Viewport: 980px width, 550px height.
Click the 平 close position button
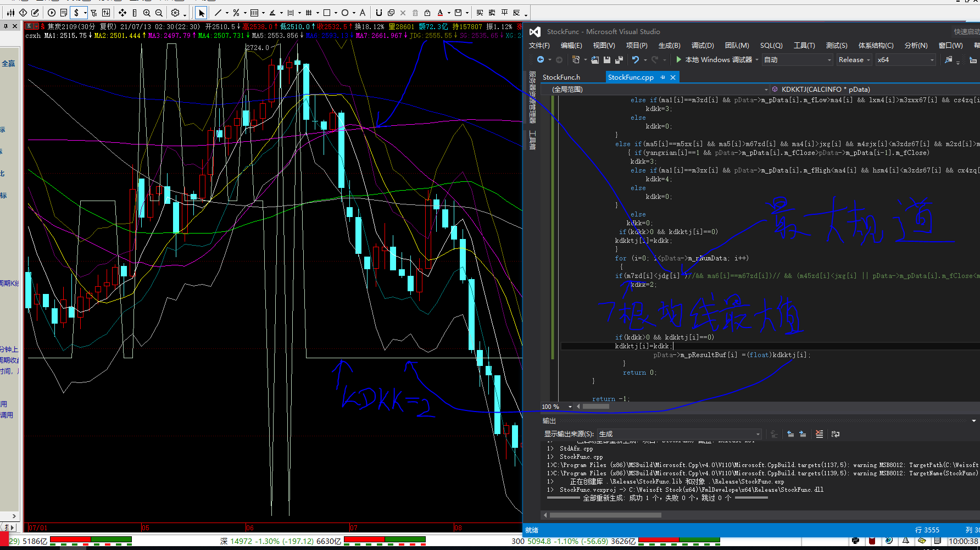504,13
